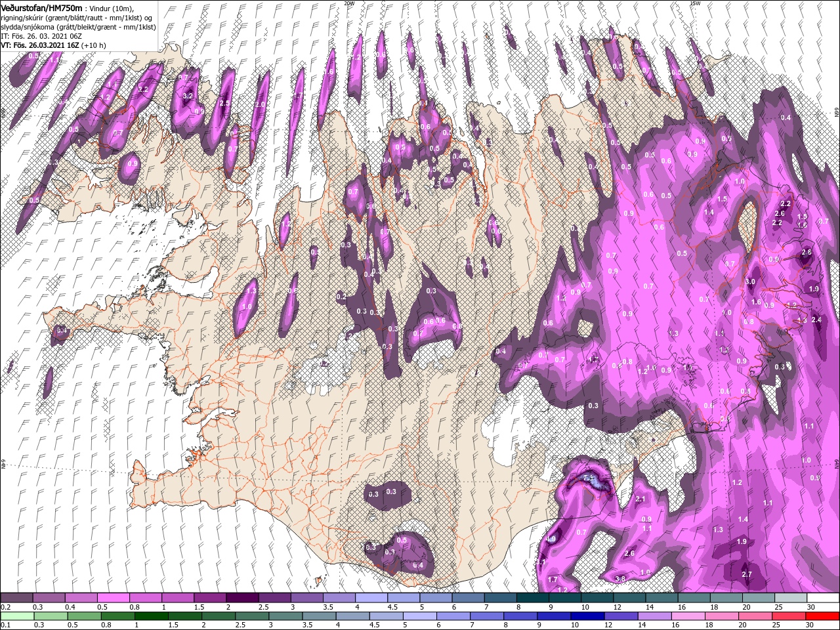The height and width of the screenshot is (630, 840).
Task: Select the pale gray snow swatch for 25–30
Action: [791, 598]
